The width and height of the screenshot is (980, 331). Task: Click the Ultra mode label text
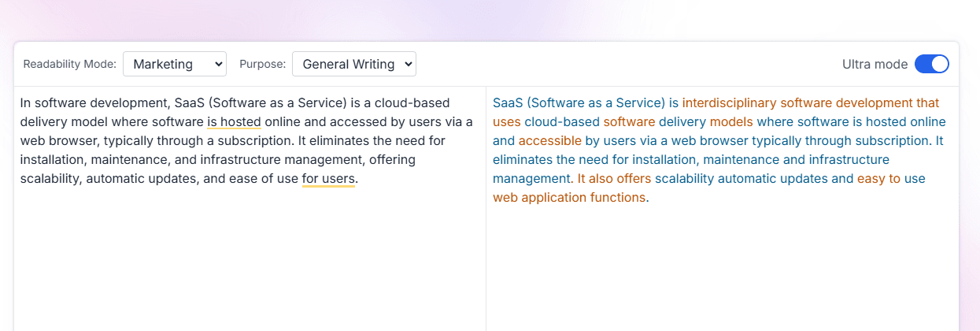coord(875,64)
